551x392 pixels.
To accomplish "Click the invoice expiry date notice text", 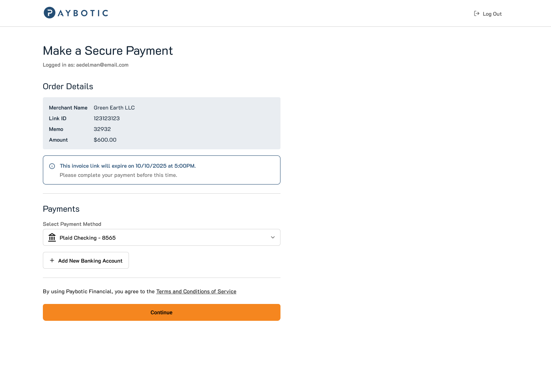I will 128,166.
